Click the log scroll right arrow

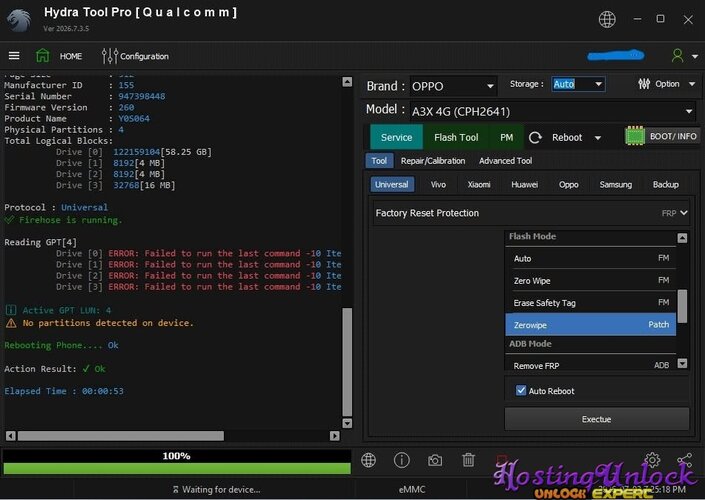pyautogui.click(x=335, y=436)
